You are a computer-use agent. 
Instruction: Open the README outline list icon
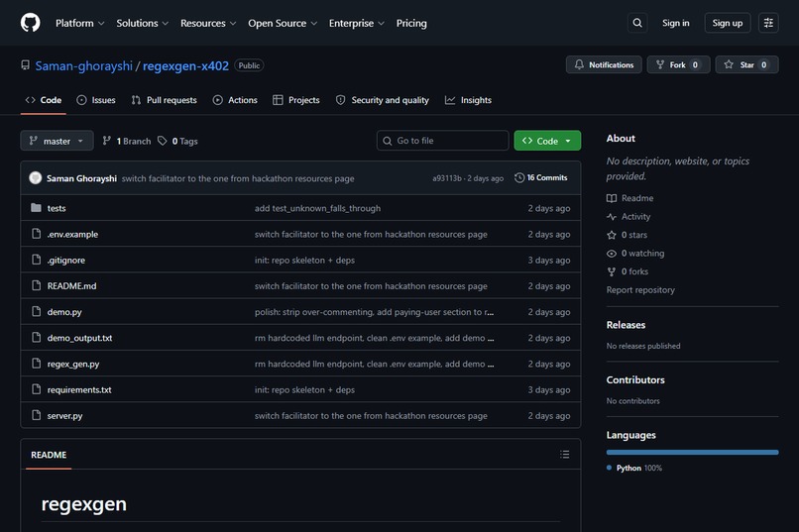click(x=565, y=454)
